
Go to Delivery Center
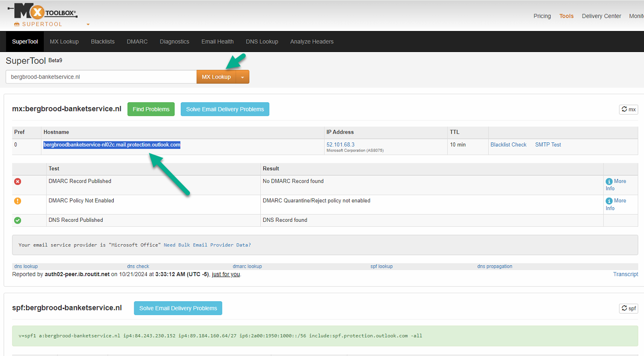tap(602, 16)
